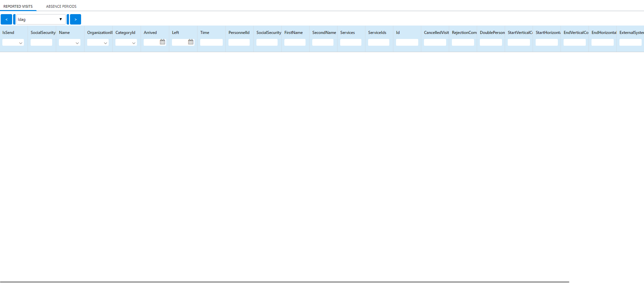
Task: Focus the PersonnelId filter field
Action: 239,42
